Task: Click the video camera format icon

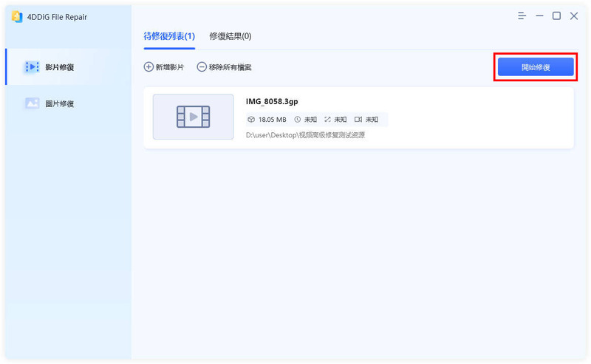Action: pyautogui.click(x=358, y=120)
